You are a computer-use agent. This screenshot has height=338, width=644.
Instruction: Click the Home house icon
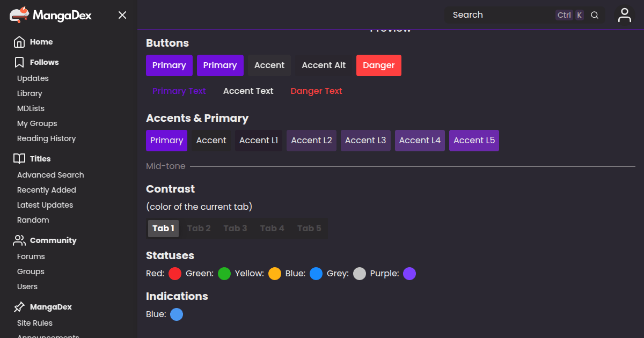point(19,42)
